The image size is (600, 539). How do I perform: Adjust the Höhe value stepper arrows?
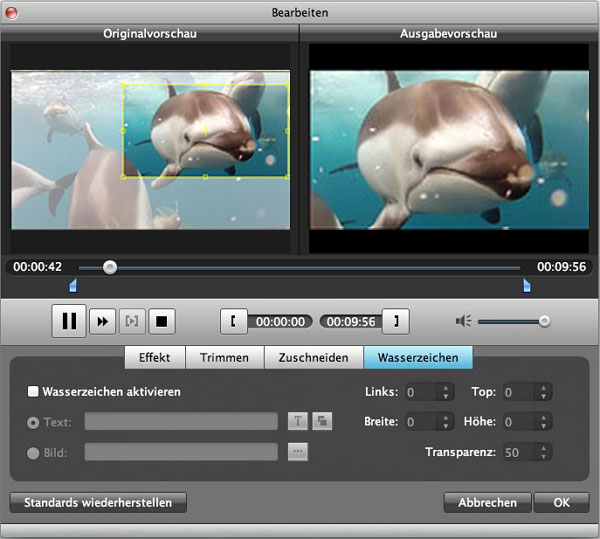pyautogui.click(x=543, y=422)
